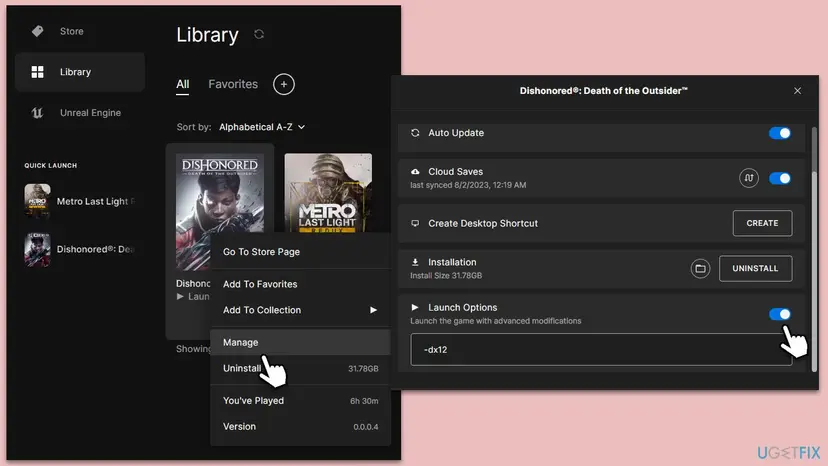Switch to the All tab

pos(183,85)
